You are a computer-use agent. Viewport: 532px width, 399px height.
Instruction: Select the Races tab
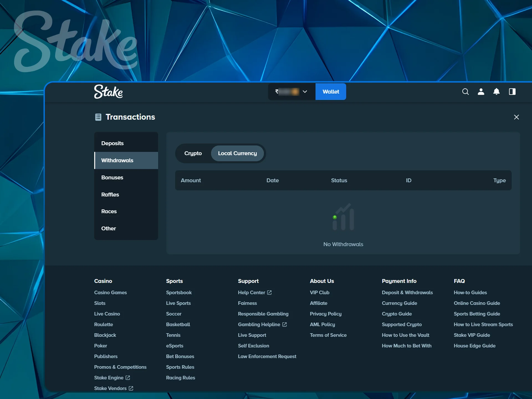pos(126,211)
